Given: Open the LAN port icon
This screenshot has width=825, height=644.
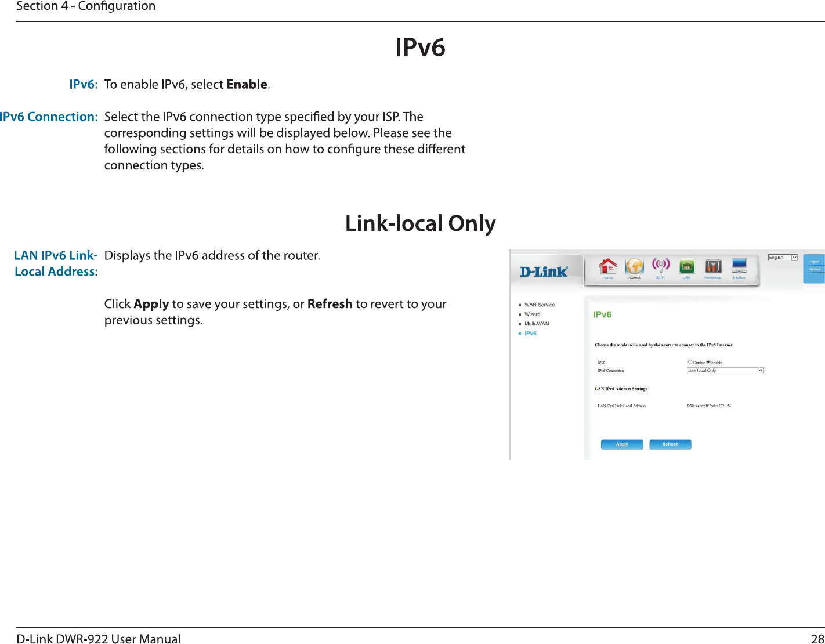Looking at the screenshot, I should 687,266.
